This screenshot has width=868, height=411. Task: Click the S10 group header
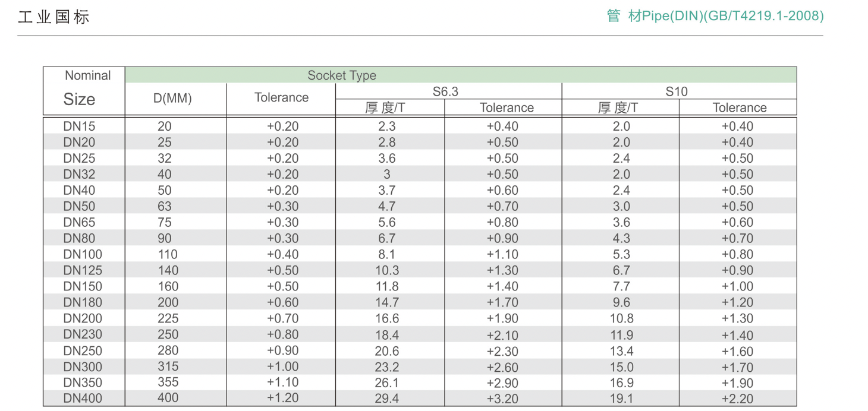[x=677, y=91]
